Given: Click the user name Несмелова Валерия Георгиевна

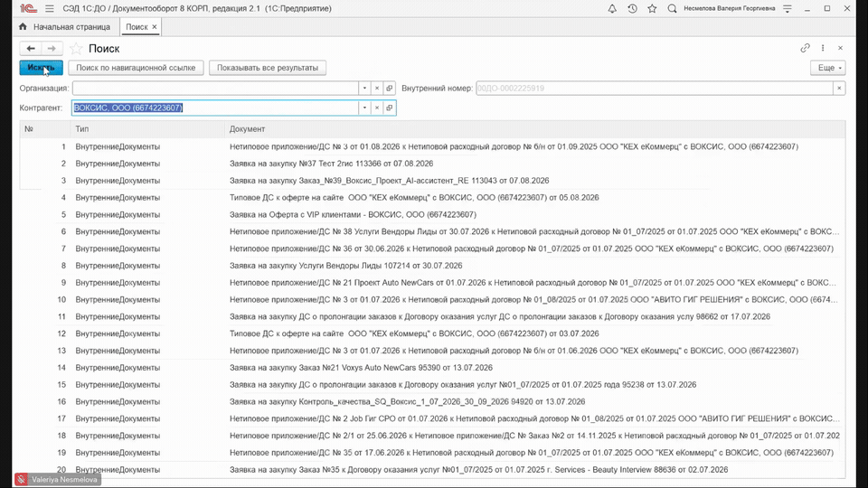Looking at the screenshot, I should click(x=729, y=8).
